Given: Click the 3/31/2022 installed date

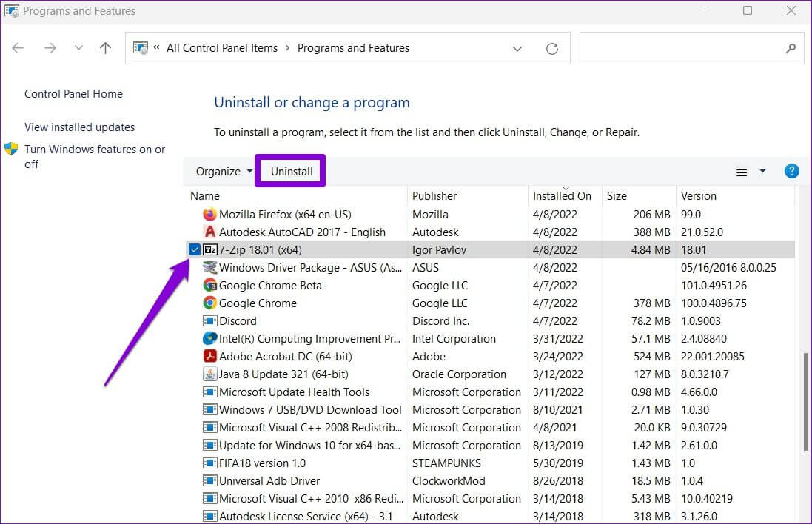Looking at the screenshot, I should [x=557, y=339].
